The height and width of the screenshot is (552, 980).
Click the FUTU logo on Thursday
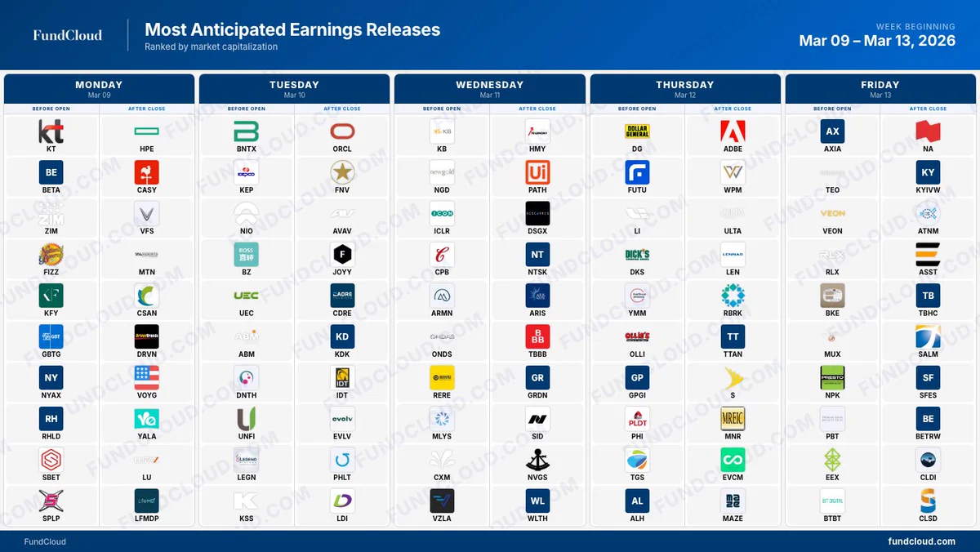[x=637, y=172]
